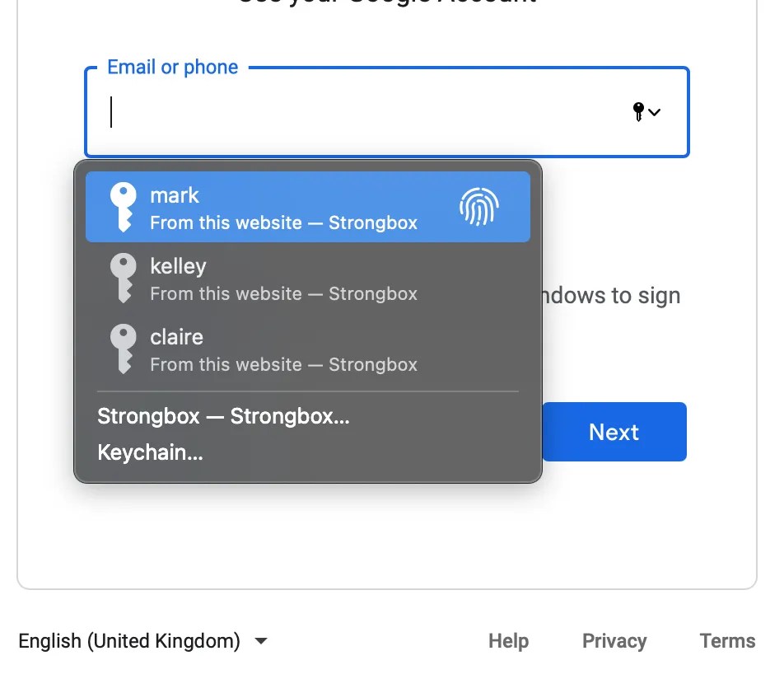This screenshot has width=784, height=679.
Task: Click the key icon inside the email field
Action: (x=638, y=113)
